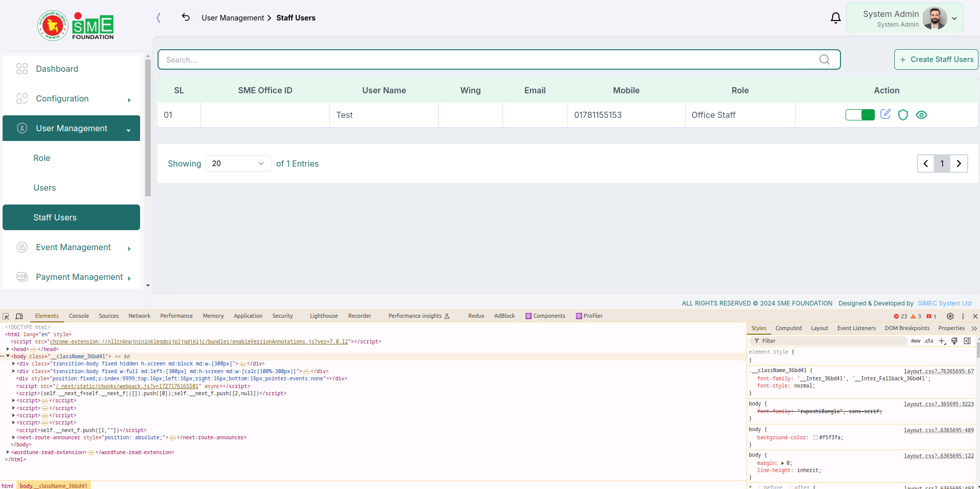Open the Dashboard menu item
Viewport: 980px width, 489px height.
pyautogui.click(x=71, y=69)
